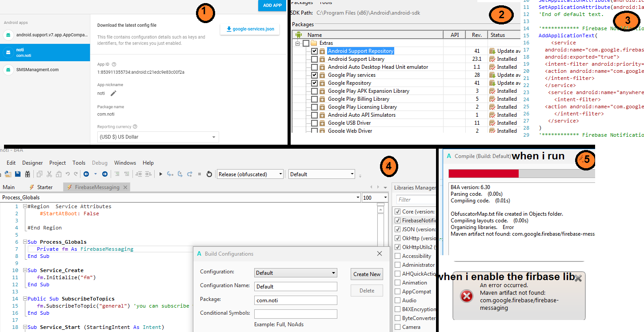Uncheck Android Support Repository in SDK packages
The image size is (644, 332).
pos(315,51)
